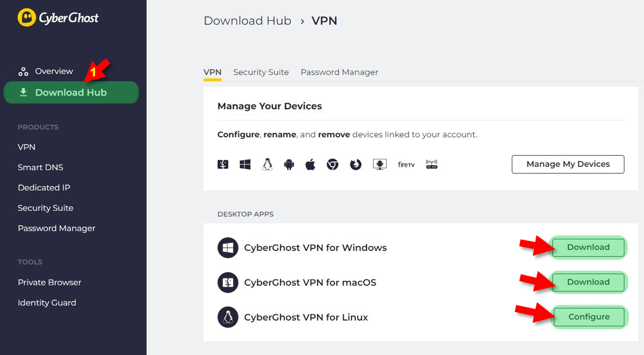Image resolution: width=644 pixels, height=355 pixels.
Task: Click the CyberGhost VPN for Windows label
Action: (315, 248)
